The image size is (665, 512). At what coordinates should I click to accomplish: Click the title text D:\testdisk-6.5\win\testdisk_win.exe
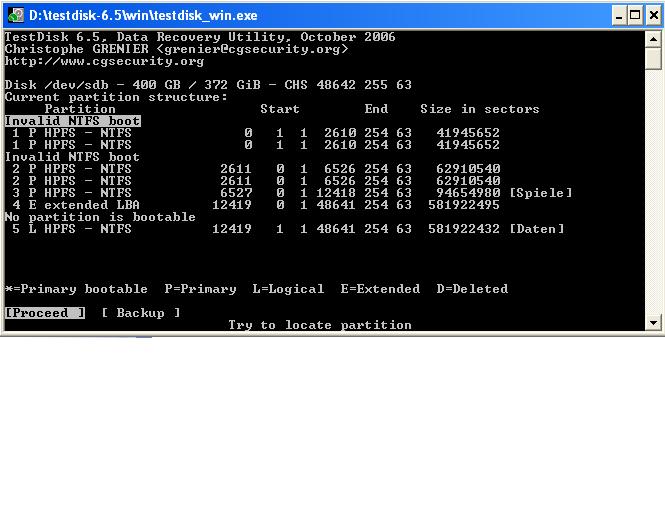pyautogui.click(x=143, y=16)
